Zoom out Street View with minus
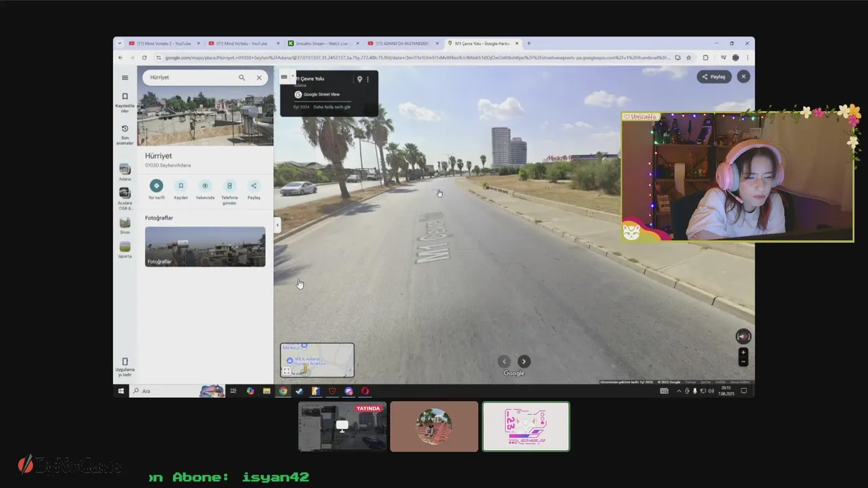 743,362
